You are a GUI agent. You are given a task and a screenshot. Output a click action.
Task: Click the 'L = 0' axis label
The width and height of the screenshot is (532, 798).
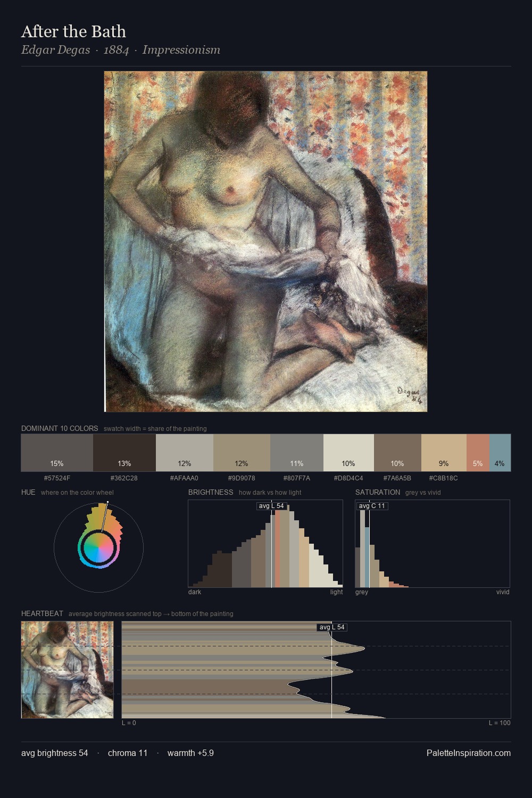pos(129,723)
